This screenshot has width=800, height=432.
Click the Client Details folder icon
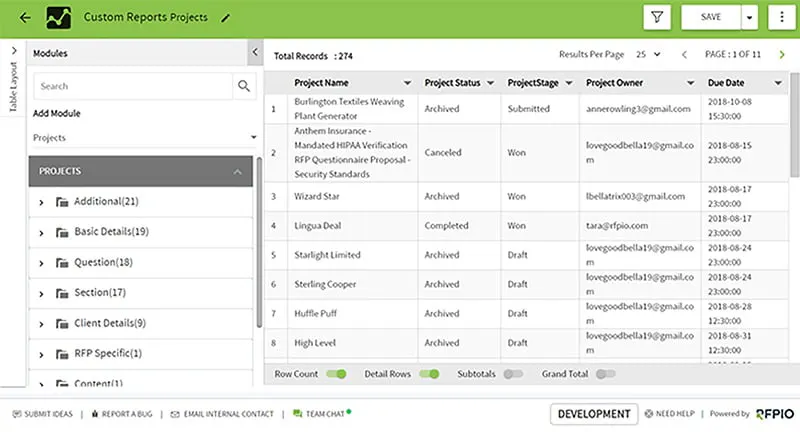[x=62, y=324]
